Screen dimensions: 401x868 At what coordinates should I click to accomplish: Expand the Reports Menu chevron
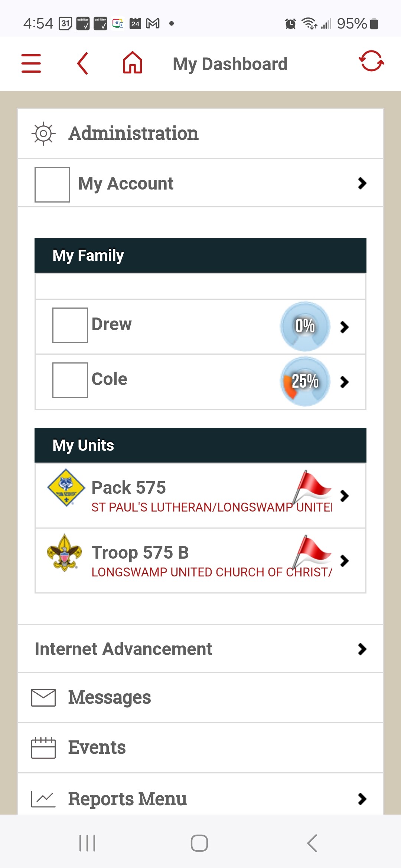tap(362, 799)
